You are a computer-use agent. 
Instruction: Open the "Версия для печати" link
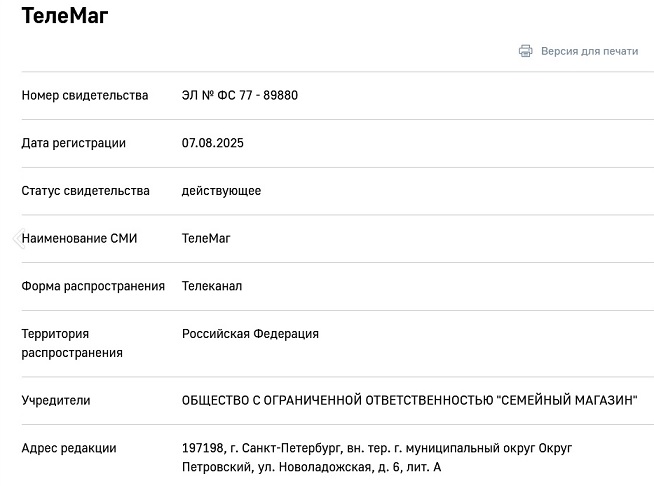[x=589, y=51]
